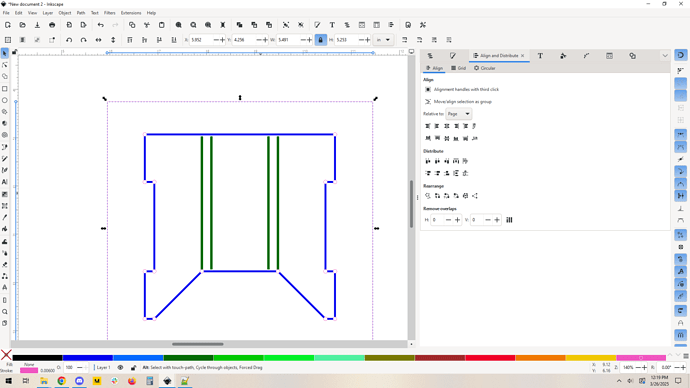Click the Print icon

click(x=52, y=25)
